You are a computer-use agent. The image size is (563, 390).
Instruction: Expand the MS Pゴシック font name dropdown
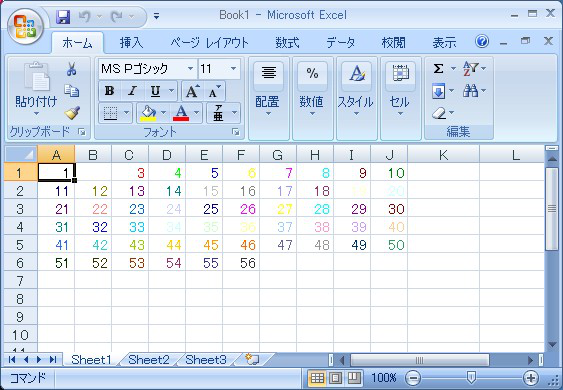(x=190, y=68)
